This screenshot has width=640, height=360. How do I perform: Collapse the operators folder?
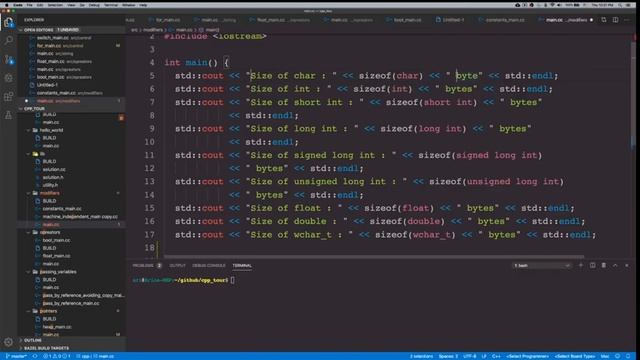point(28,232)
